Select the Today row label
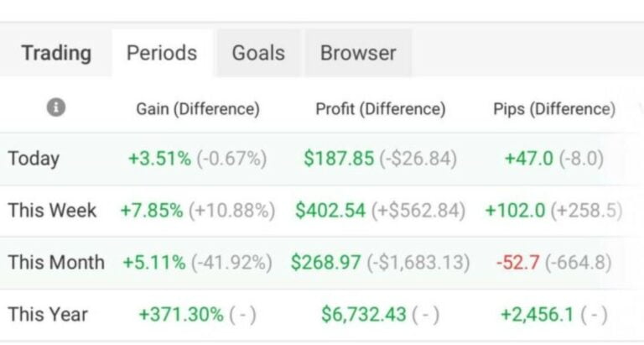 (x=34, y=159)
